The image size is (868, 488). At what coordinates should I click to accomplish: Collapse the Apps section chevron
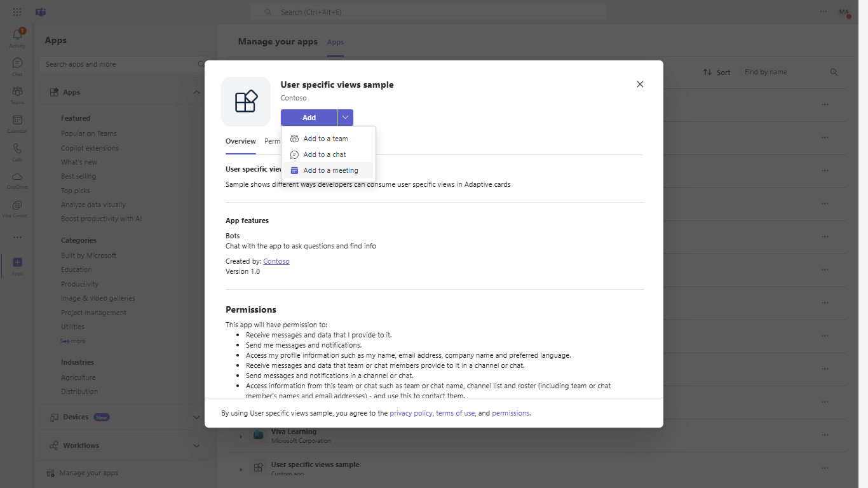196,92
